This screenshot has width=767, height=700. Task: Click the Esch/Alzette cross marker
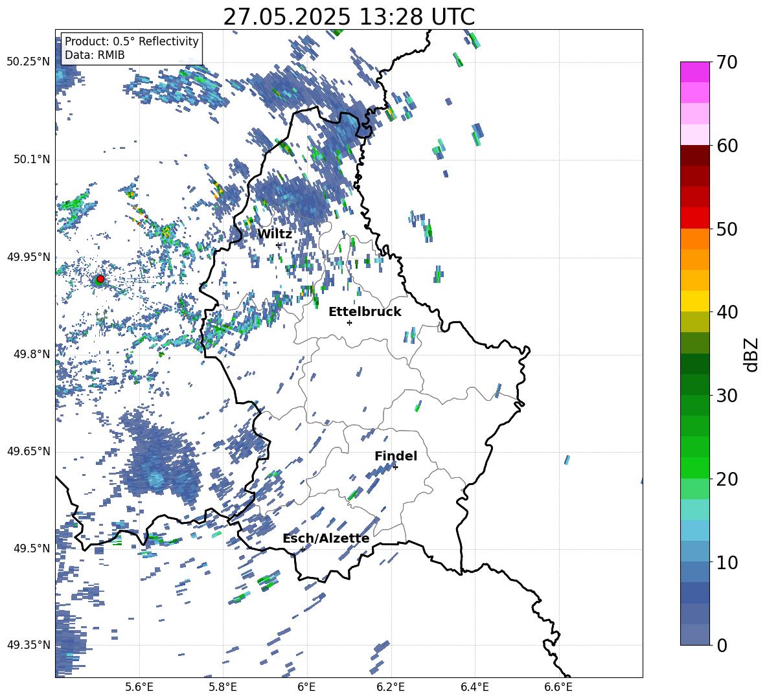pyautogui.click(x=303, y=549)
